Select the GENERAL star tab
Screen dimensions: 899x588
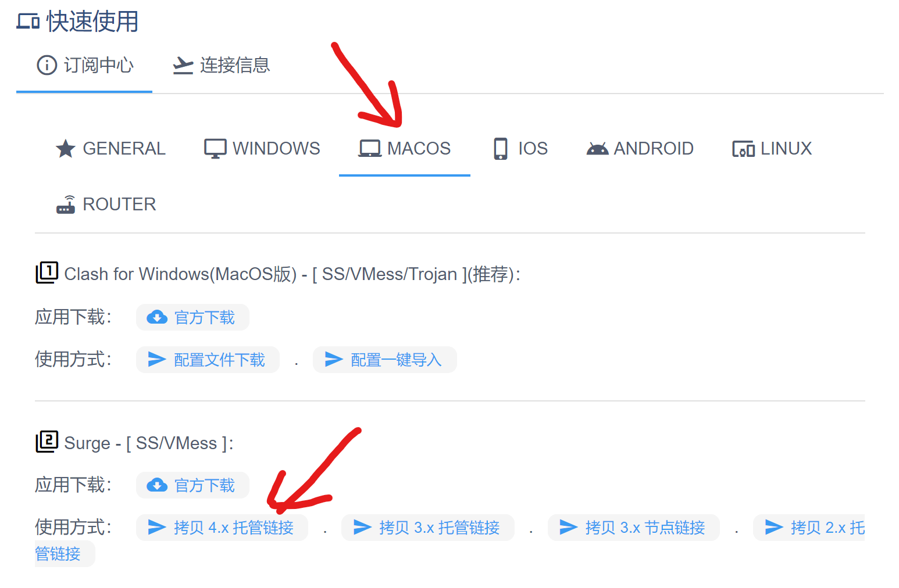pos(110,149)
